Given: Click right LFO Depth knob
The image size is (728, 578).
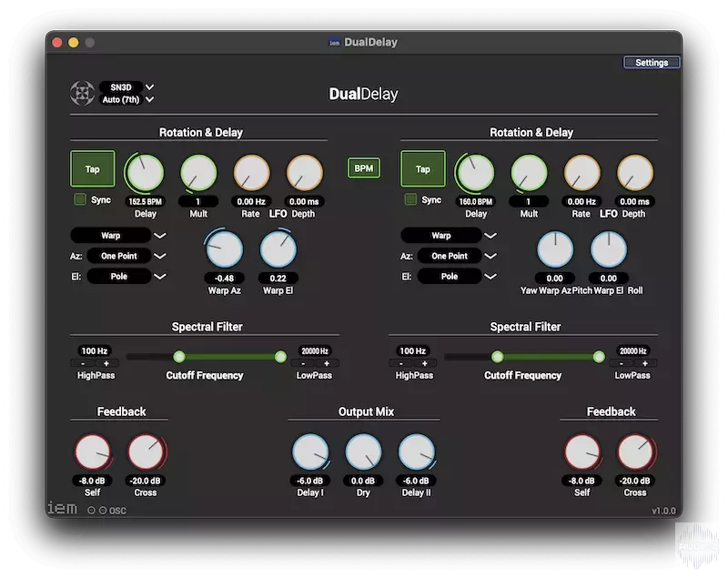Looking at the screenshot, I should click(634, 172).
